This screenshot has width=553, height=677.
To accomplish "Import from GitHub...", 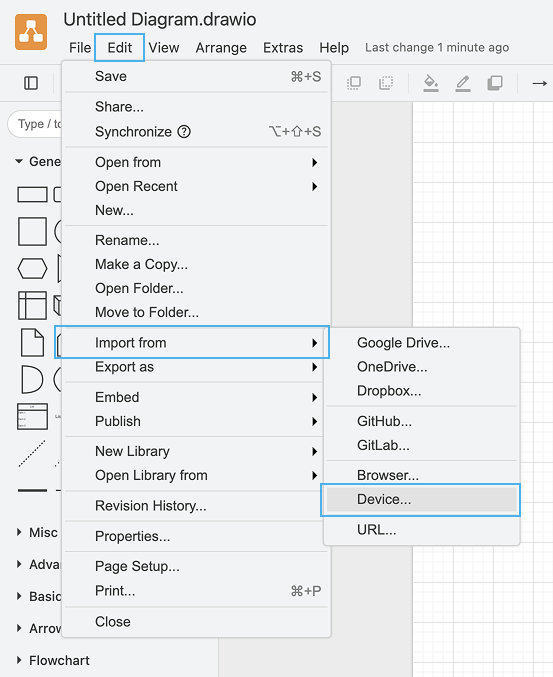I will 422,421.
